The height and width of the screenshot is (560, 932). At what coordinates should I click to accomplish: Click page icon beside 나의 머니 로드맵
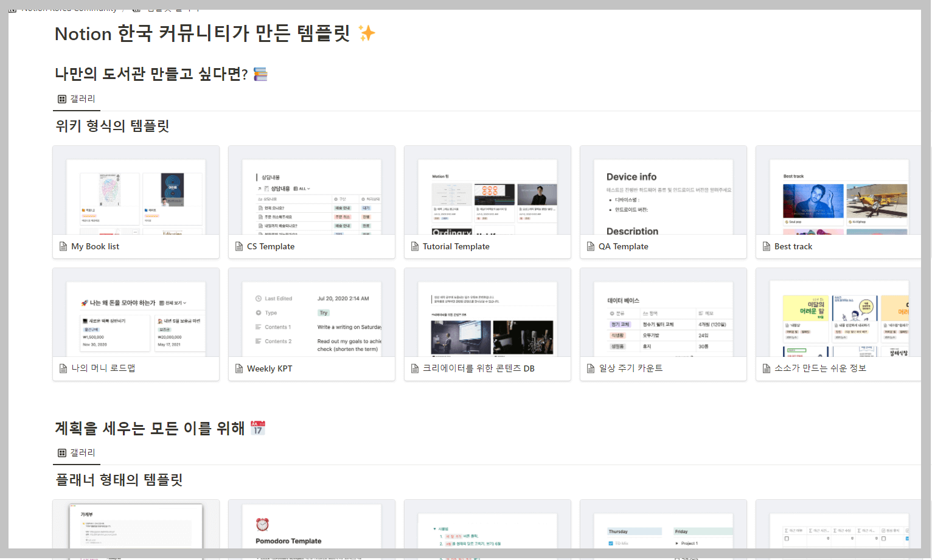click(x=63, y=368)
